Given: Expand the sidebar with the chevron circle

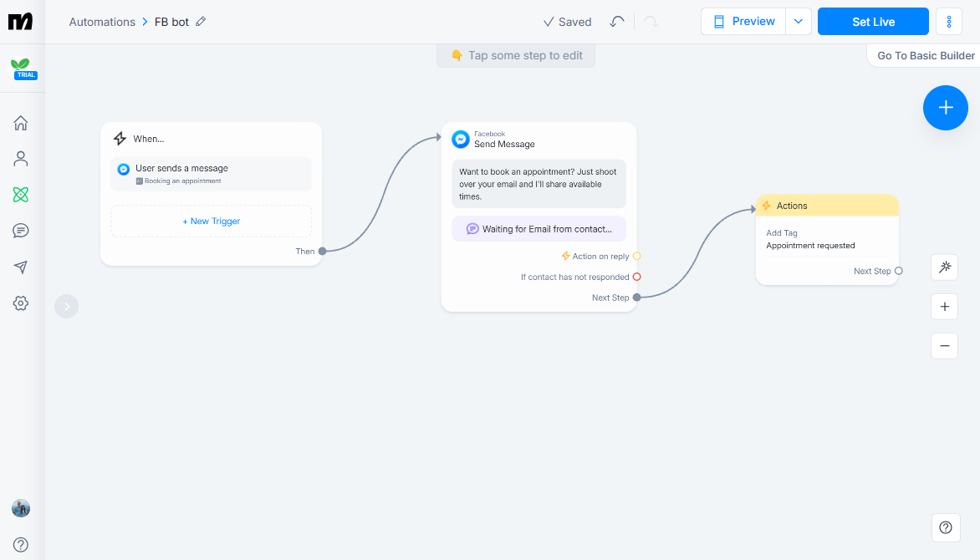Looking at the screenshot, I should 66,306.
